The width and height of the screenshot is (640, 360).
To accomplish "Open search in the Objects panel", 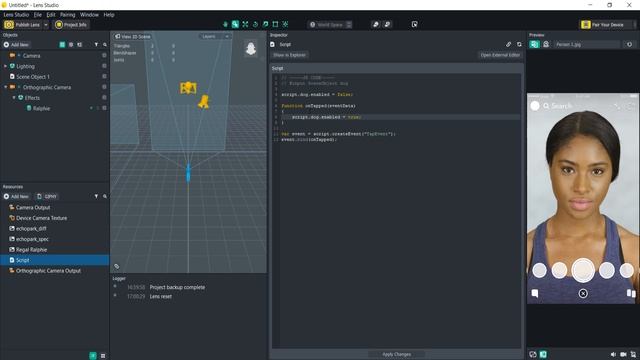I will coord(105,44).
